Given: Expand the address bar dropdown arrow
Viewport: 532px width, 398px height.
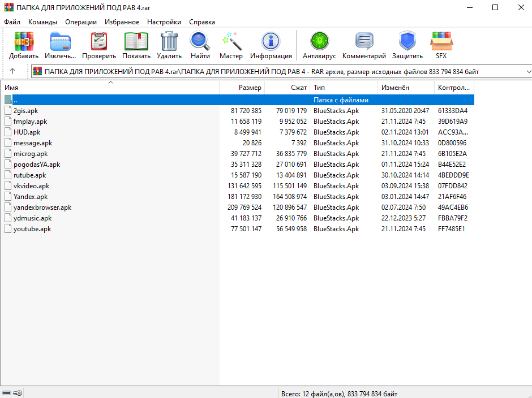Looking at the screenshot, I should click(528, 72).
